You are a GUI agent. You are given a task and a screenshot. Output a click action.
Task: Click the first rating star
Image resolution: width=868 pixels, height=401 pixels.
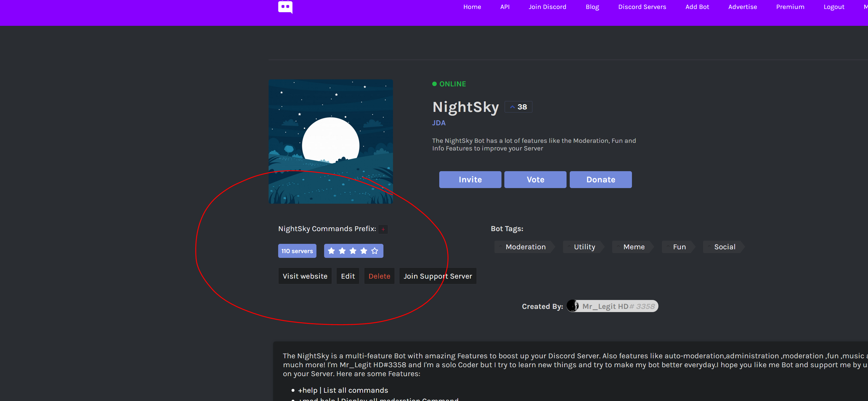(x=331, y=251)
